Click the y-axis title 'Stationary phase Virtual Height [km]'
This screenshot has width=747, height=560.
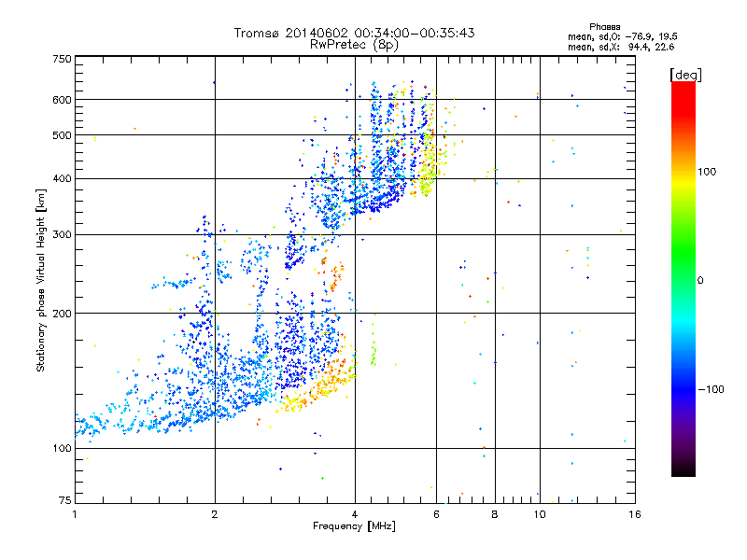41,281
